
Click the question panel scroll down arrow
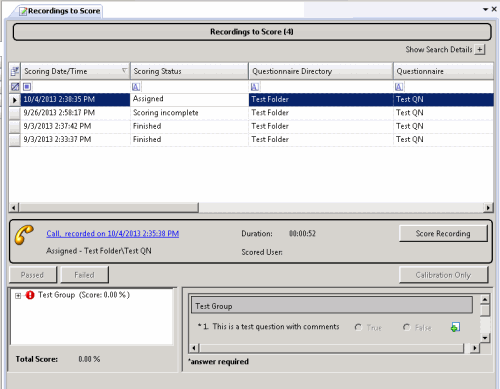485,338
